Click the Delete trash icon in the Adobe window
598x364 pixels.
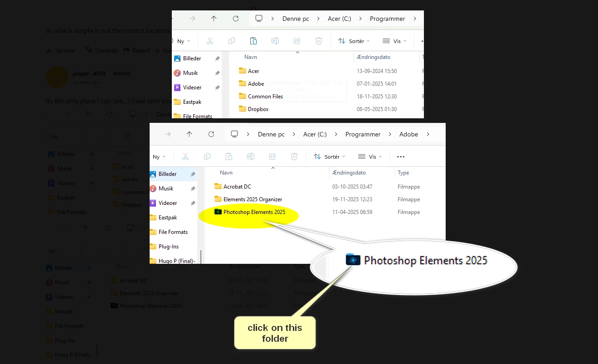click(294, 156)
